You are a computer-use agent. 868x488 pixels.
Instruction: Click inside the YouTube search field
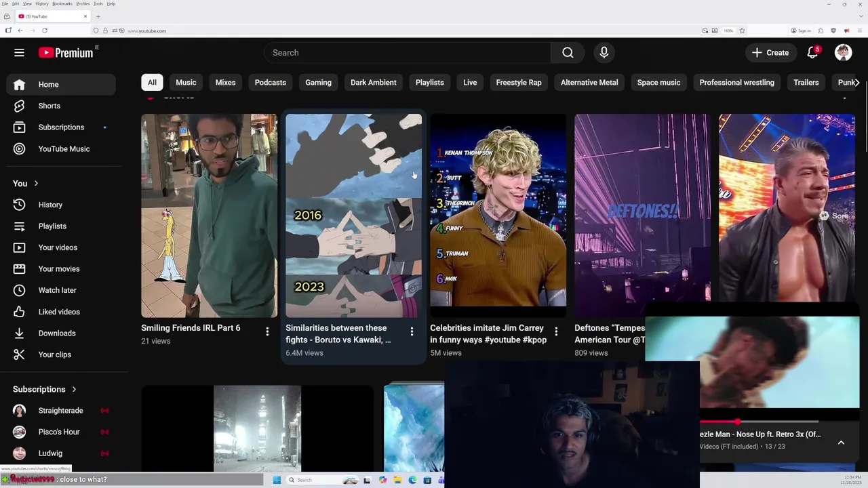click(408, 52)
